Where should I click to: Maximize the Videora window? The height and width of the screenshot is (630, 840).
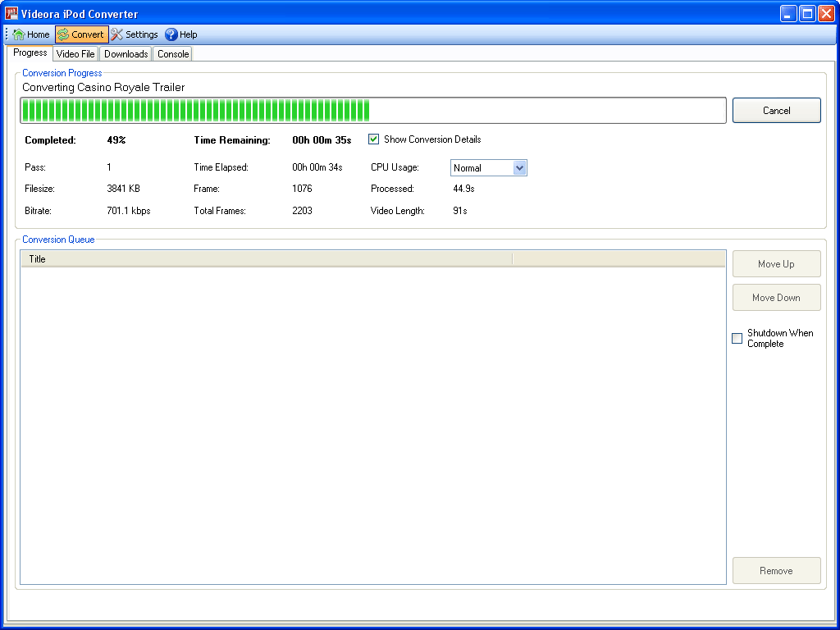[x=807, y=13]
